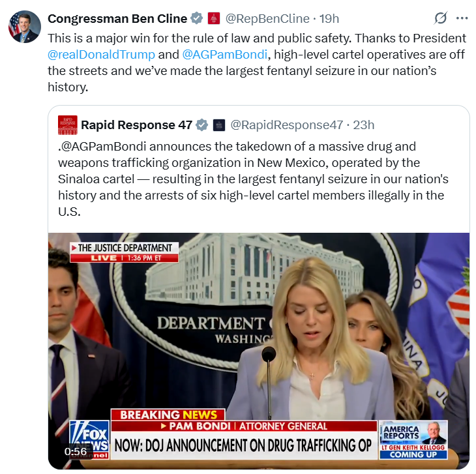Click the 19h post timestamp
Screen dimensions: 476x474
[x=329, y=19]
